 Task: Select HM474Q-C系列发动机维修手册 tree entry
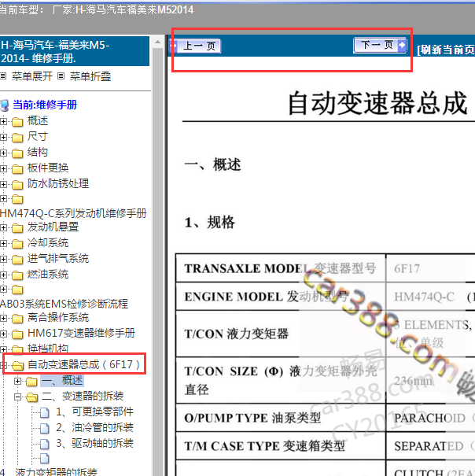[73, 213]
